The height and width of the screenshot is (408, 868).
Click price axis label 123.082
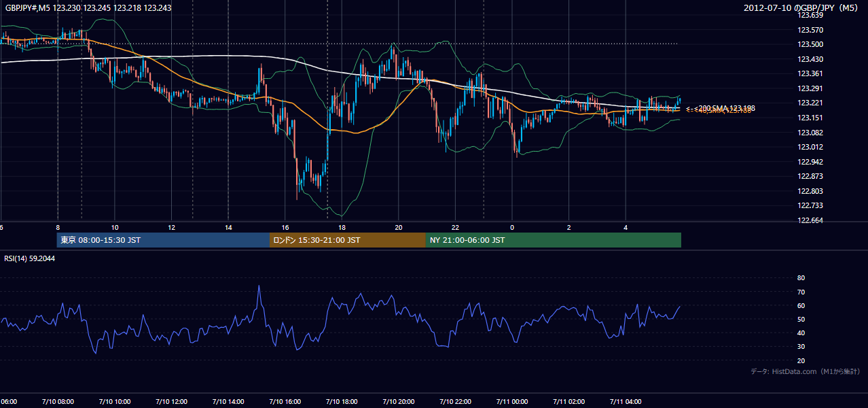[x=810, y=133]
